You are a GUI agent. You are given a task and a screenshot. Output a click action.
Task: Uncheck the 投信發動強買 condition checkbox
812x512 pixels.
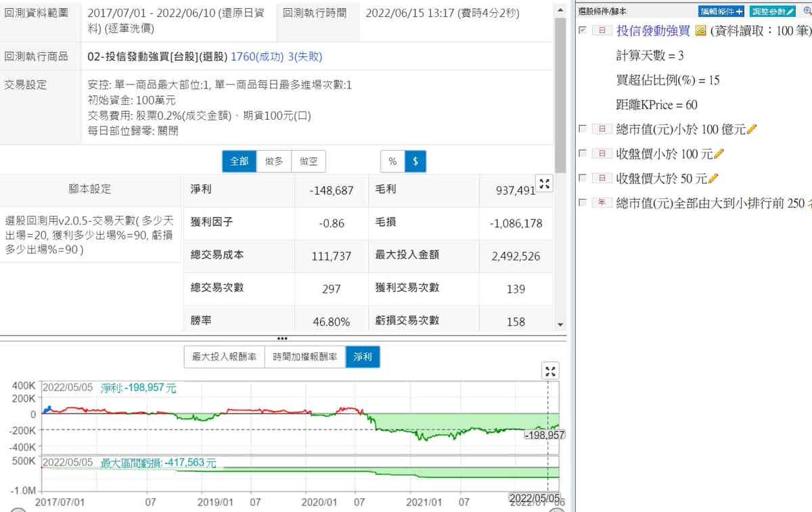pos(583,30)
